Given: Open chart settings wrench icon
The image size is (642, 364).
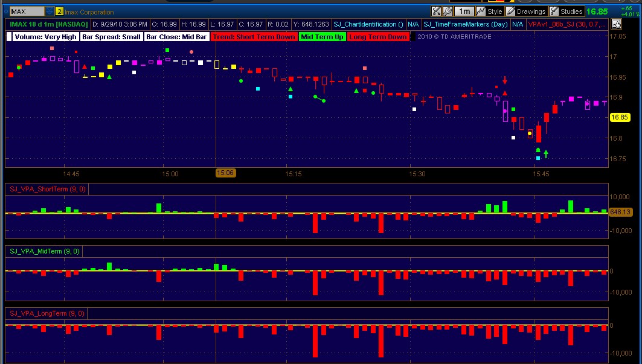Looking at the screenshot, I should click(448, 11).
